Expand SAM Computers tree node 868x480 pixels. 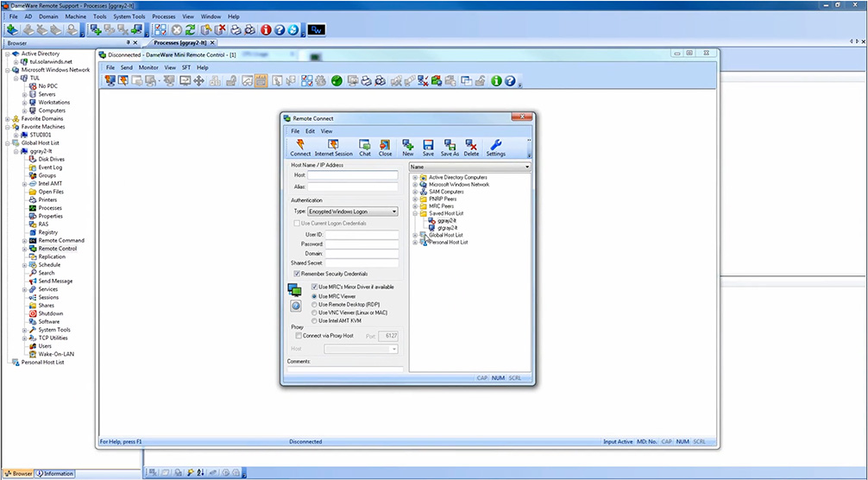tap(415, 192)
